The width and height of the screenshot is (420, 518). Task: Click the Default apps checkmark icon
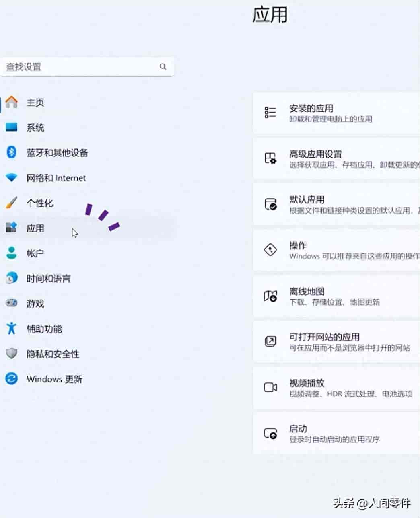pyautogui.click(x=270, y=204)
